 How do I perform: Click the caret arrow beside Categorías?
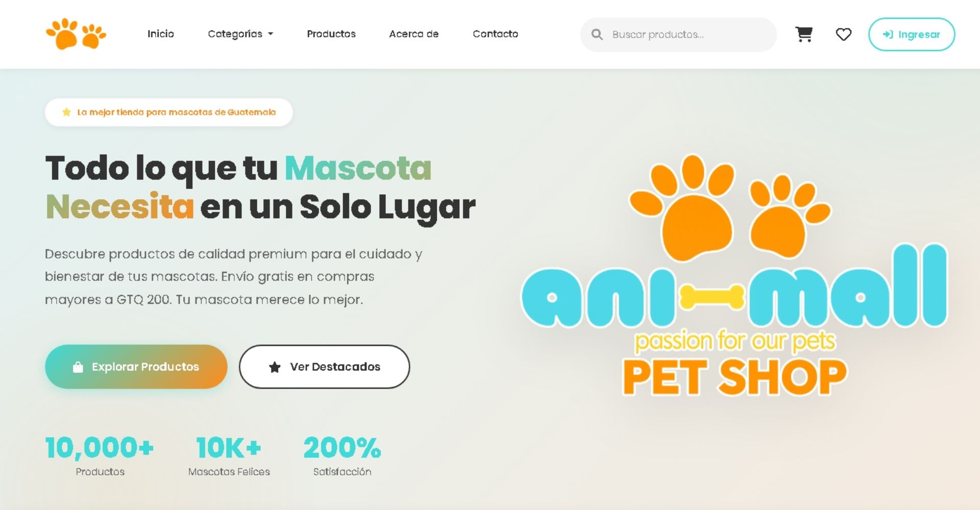[271, 34]
